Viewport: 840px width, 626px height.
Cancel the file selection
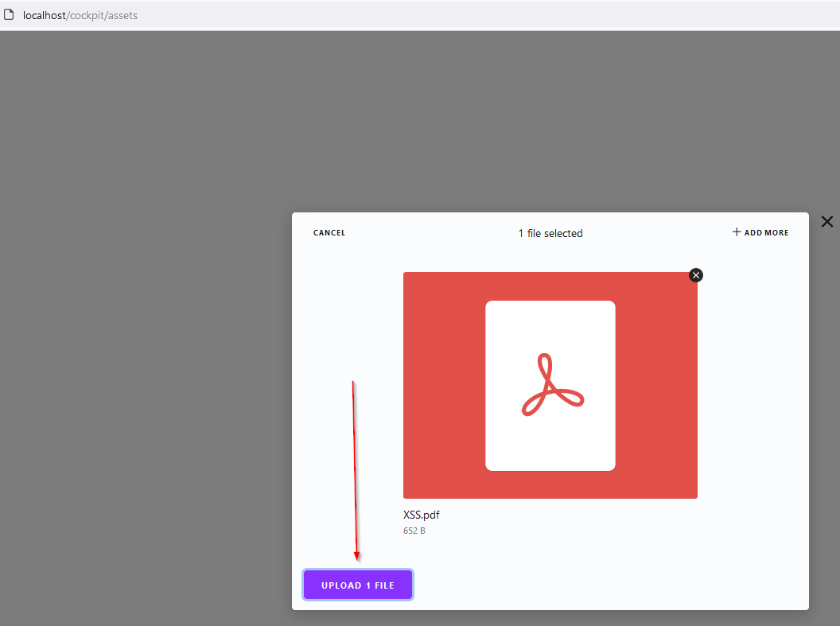[x=329, y=233]
